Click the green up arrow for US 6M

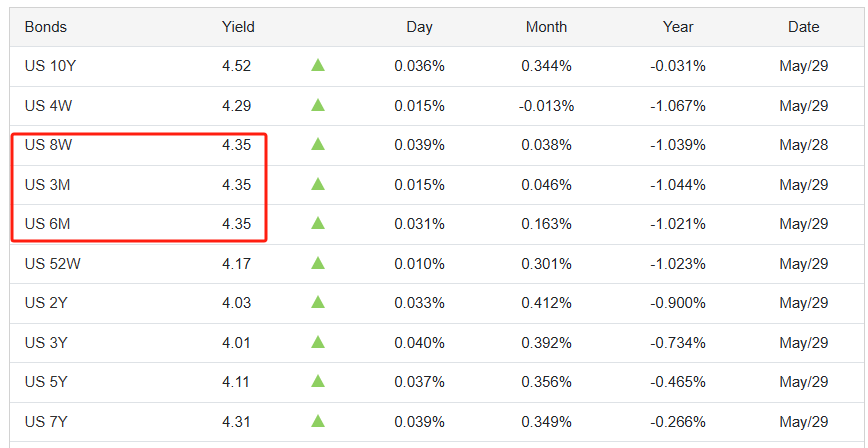click(318, 224)
